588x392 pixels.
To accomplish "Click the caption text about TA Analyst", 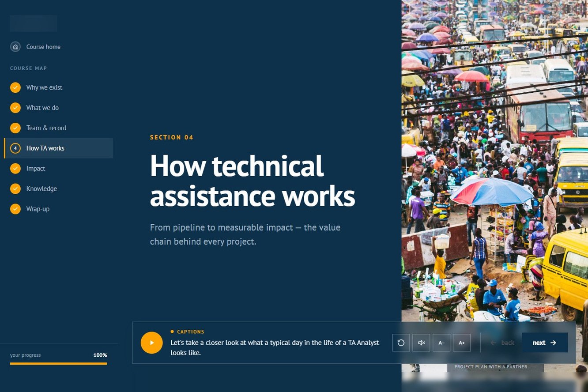I will [275, 347].
